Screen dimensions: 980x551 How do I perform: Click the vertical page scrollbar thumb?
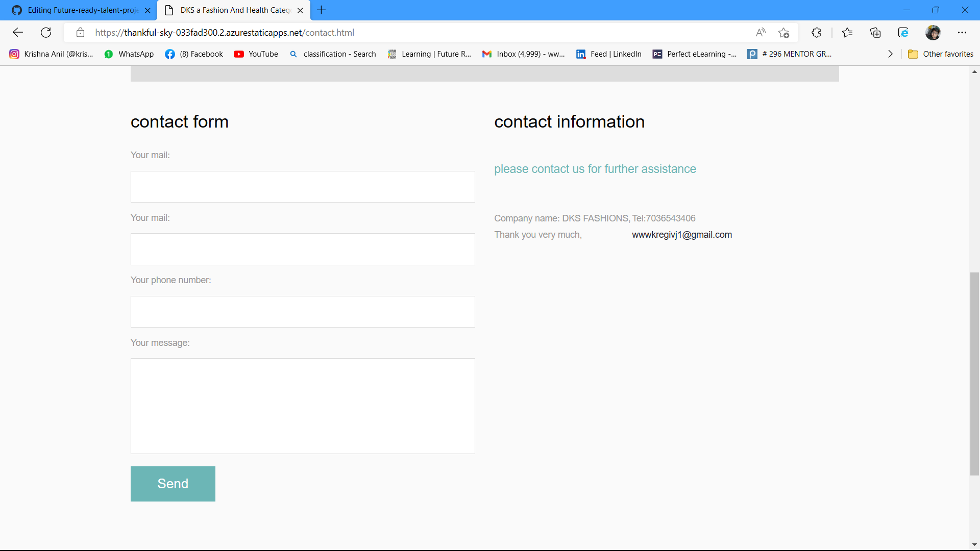(x=974, y=373)
